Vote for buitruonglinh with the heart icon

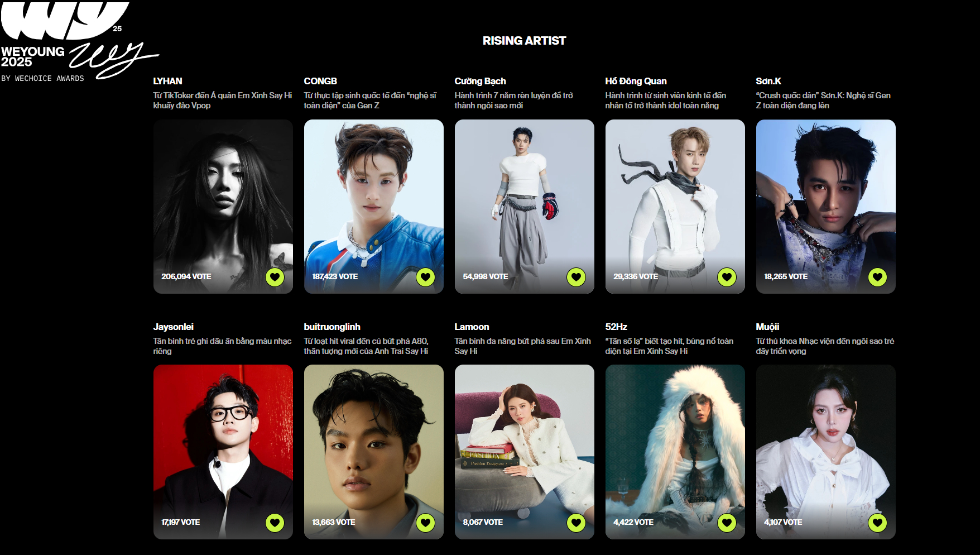coord(425,523)
